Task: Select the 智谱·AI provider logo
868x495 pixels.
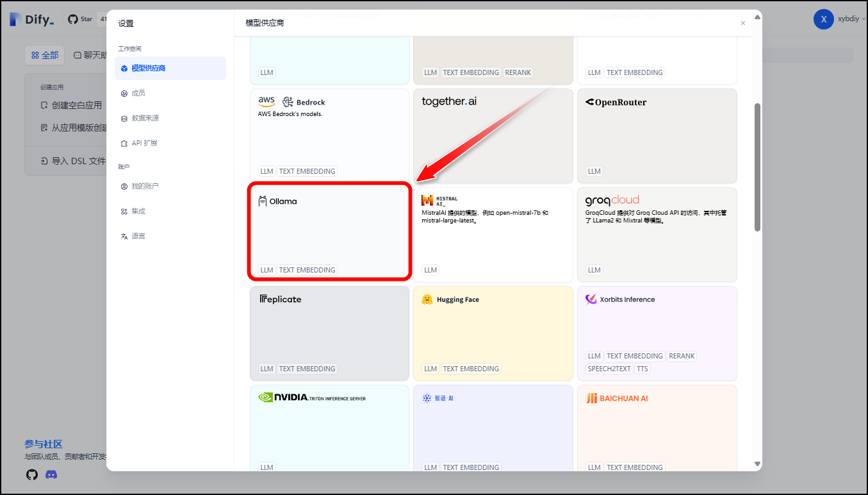Action: 438,398
